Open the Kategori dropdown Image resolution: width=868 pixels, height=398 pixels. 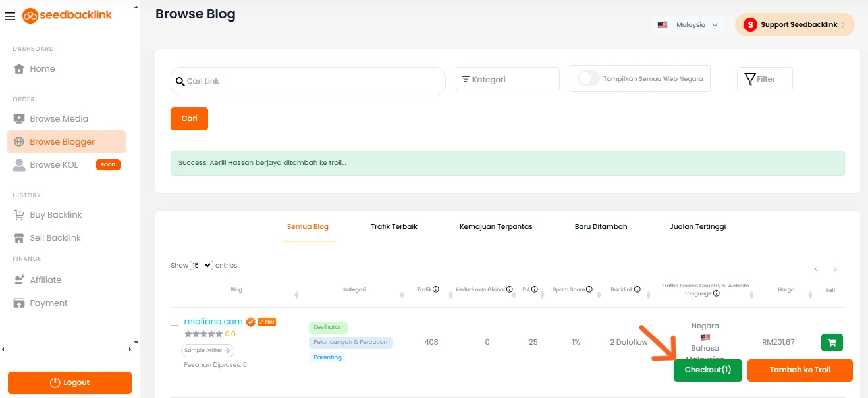click(507, 80)
